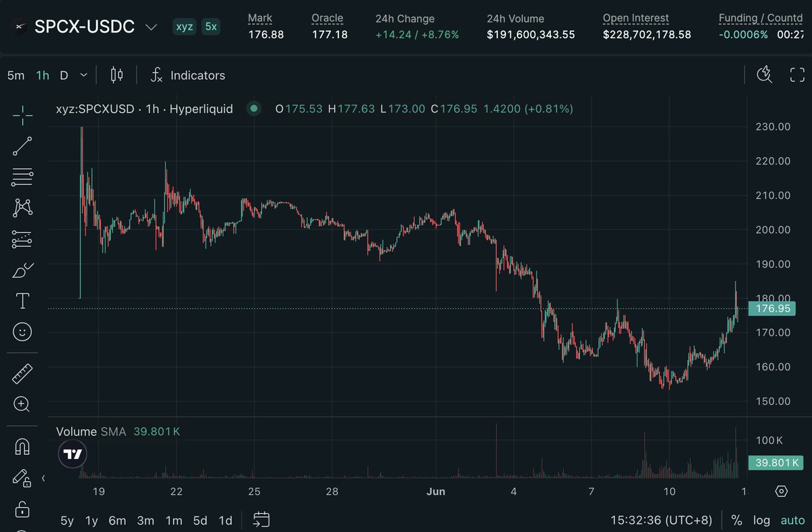Open chart settings gear icon
Screen dimensions: 812x532
(x=782, y=491)
